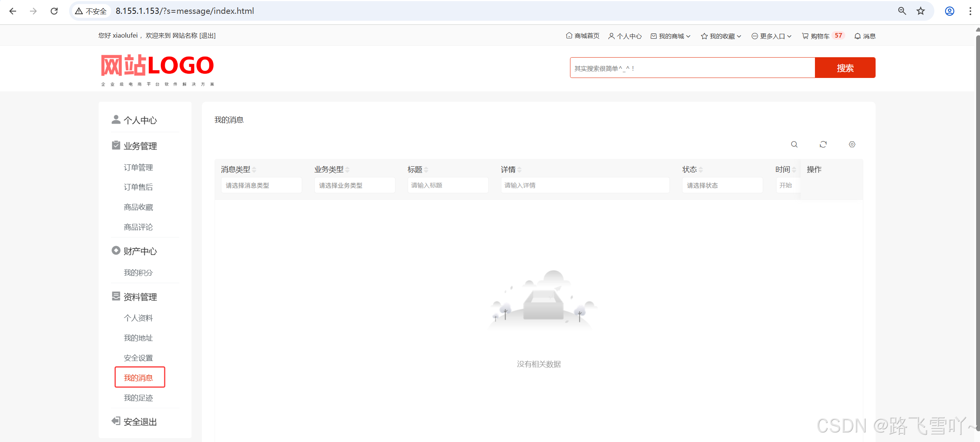The width and height of the screenshot is (980, 442).
Task: Expand the 我的商城 top menu
Action: pos(671,36)
